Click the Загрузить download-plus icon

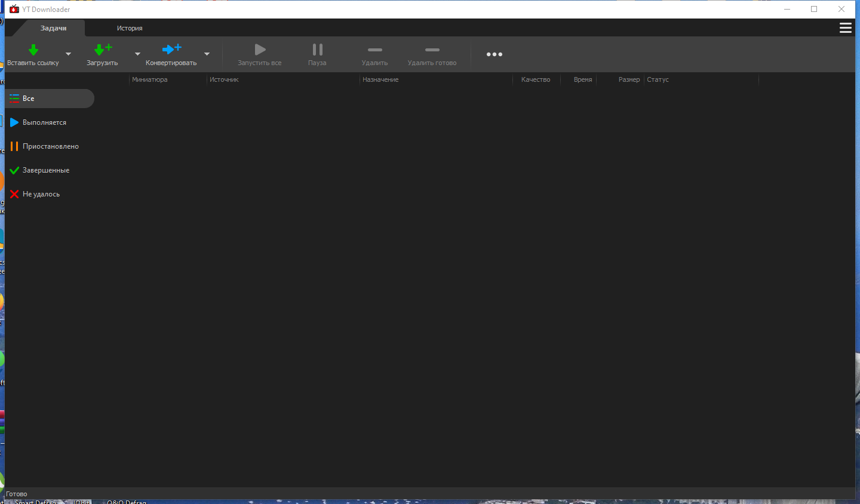(x=103, y=50)
